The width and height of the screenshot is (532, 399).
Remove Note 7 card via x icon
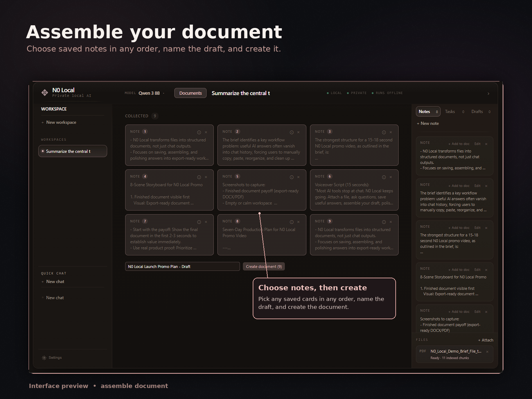click(206, 222)
